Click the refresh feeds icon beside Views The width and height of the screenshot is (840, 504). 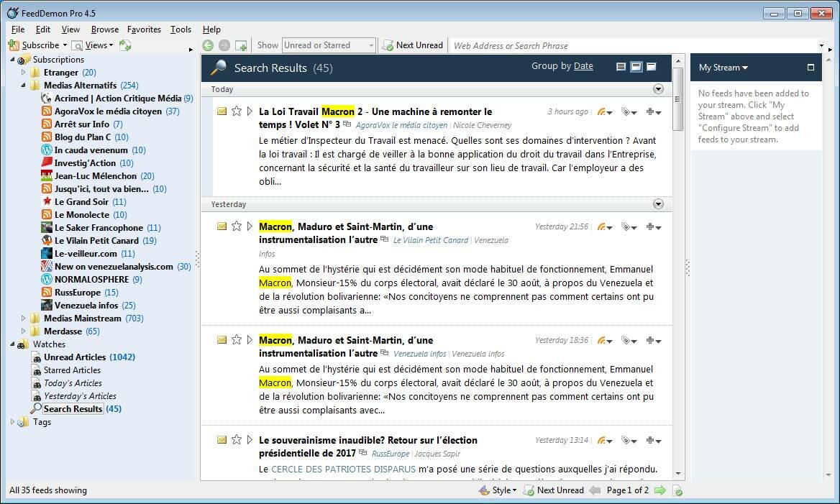[125, 45]
